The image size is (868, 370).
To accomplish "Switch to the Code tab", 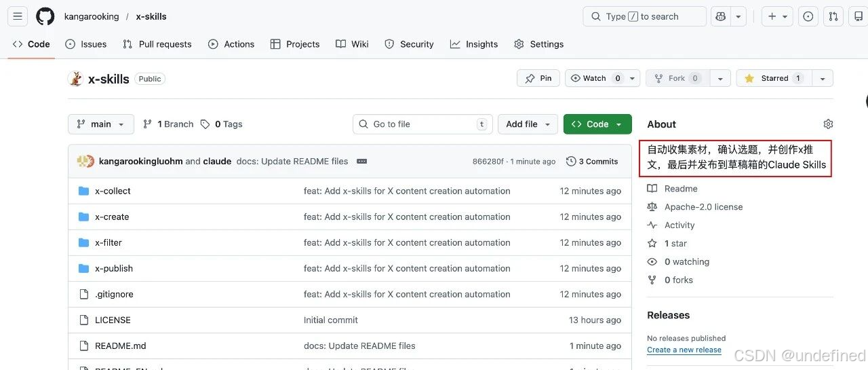I will point(31,44).
